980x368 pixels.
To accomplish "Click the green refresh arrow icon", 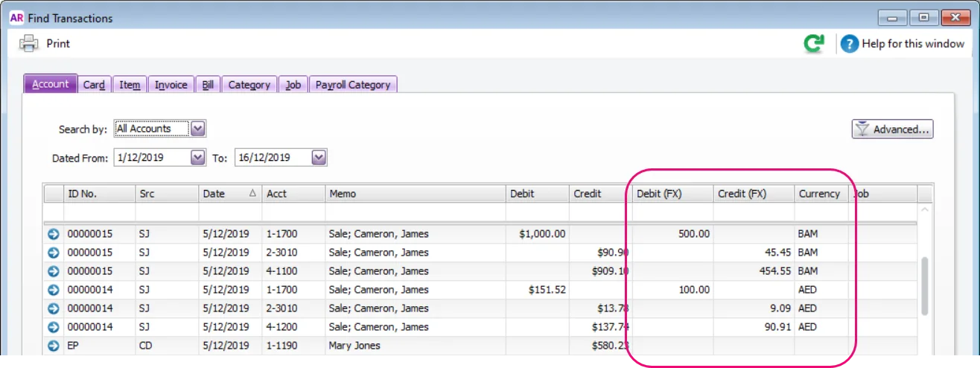I will pos(814,44).
